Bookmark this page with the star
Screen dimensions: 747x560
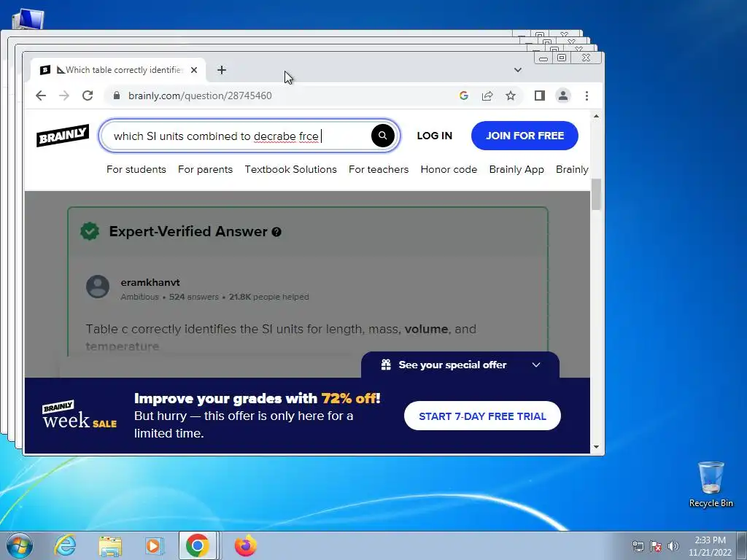pos(511,96)
